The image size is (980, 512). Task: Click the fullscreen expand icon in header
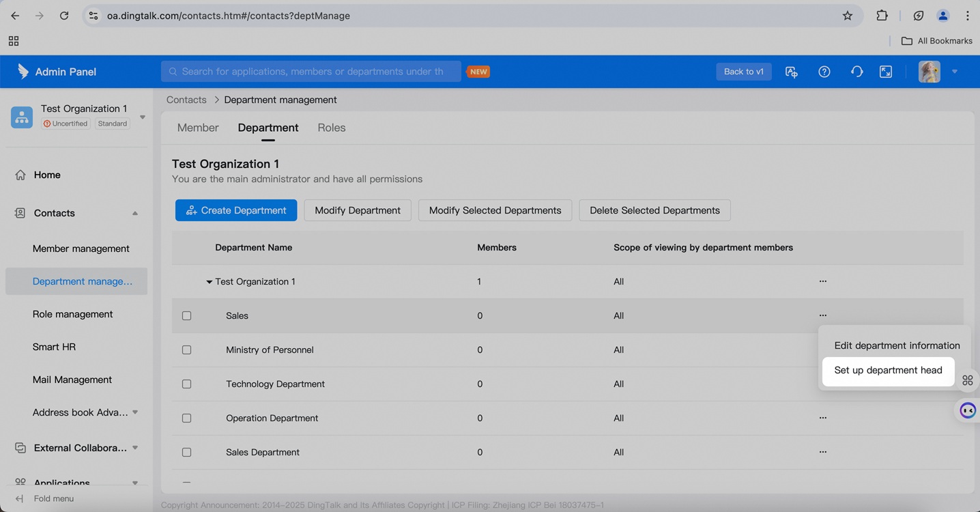point(886,72)
